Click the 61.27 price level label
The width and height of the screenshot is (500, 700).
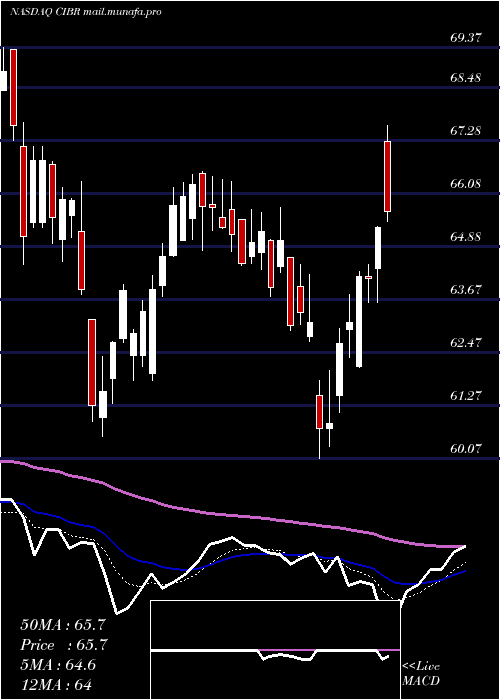pyautogui.click(x=466, y=396)
